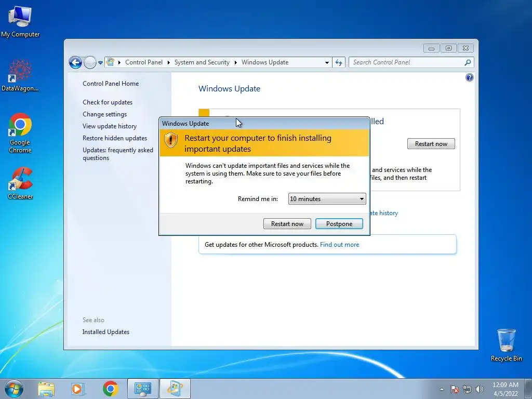Open Chrome from the taskbar
The height and width of the screenshot is (399, 532).
(110, 389)
